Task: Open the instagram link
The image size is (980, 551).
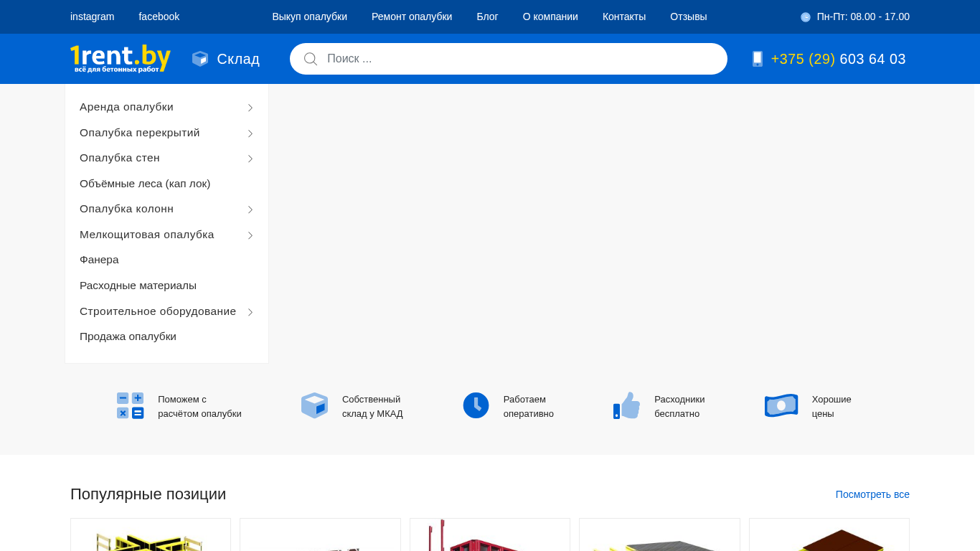Action: pos(92,17)
